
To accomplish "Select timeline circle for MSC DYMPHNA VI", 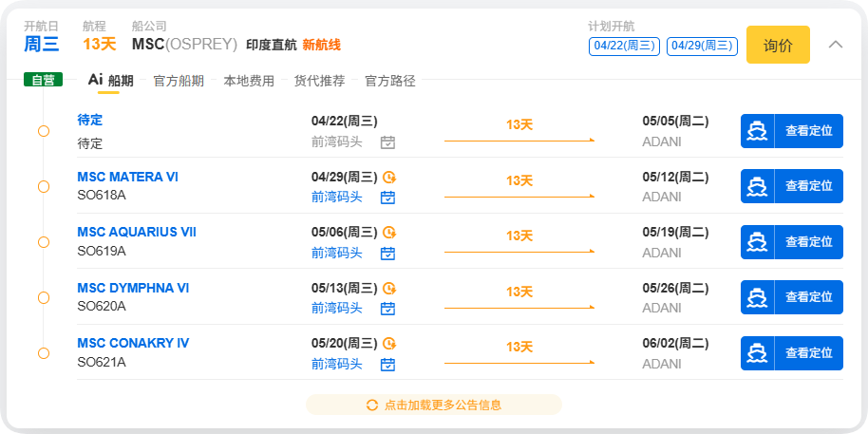I will [44, 297].
